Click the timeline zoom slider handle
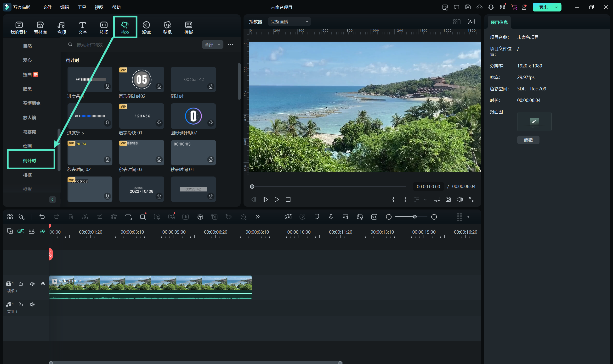Image resolution: width=613 pixels, height=364 pixels. point(415,217)
